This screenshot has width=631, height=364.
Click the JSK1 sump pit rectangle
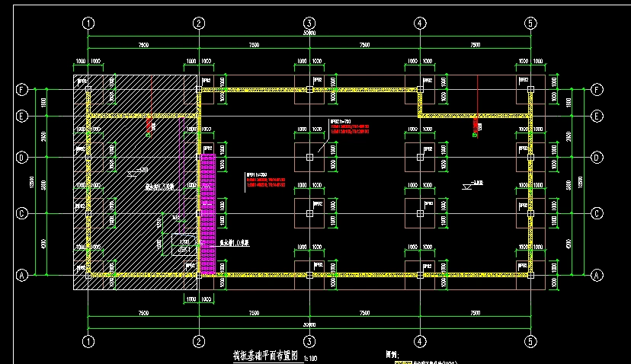184,244
